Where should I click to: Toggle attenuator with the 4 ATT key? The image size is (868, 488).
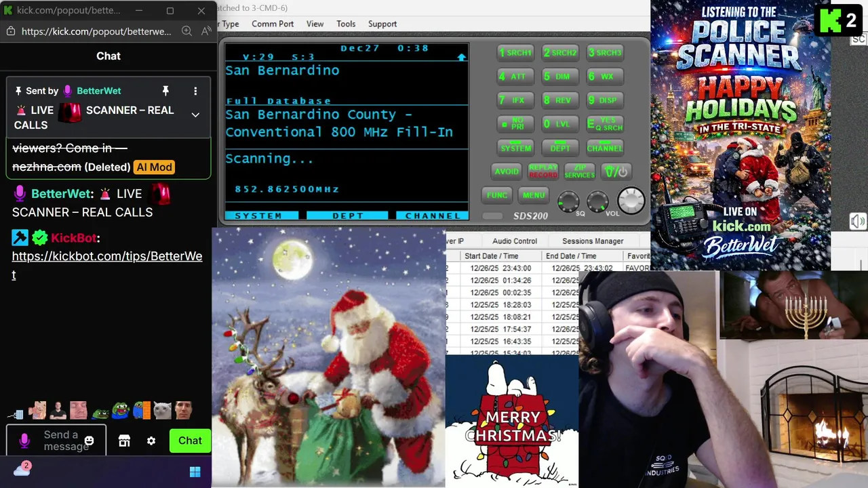click(x=515, y=77)
